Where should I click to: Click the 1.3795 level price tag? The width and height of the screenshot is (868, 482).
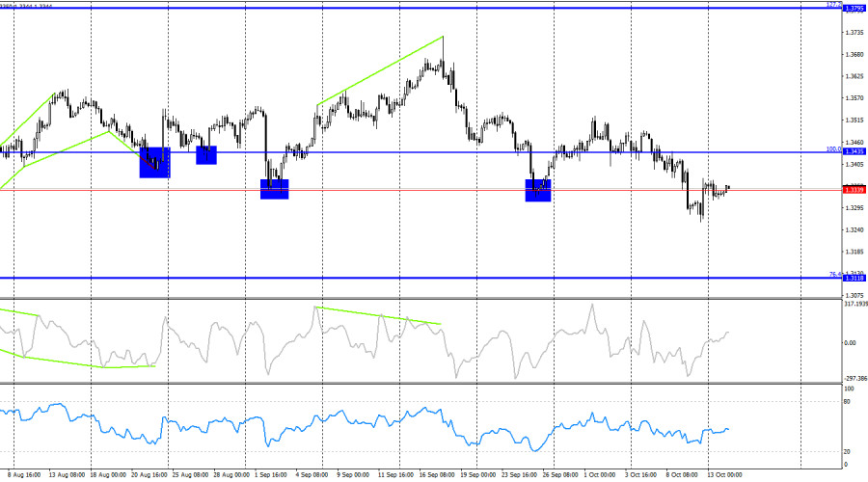click(854, 10)
